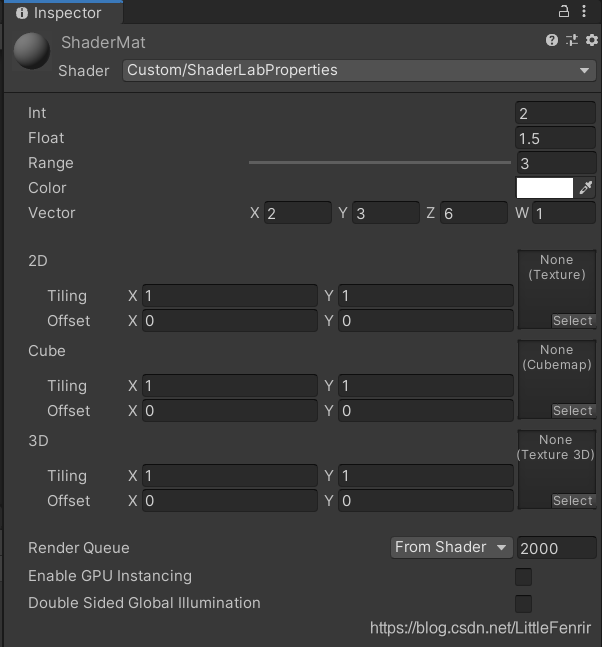This screenshot has height=647, width=602.
Task: Click the 3D Offset X field
Action: pyautogui.click(x=230, y=501)
